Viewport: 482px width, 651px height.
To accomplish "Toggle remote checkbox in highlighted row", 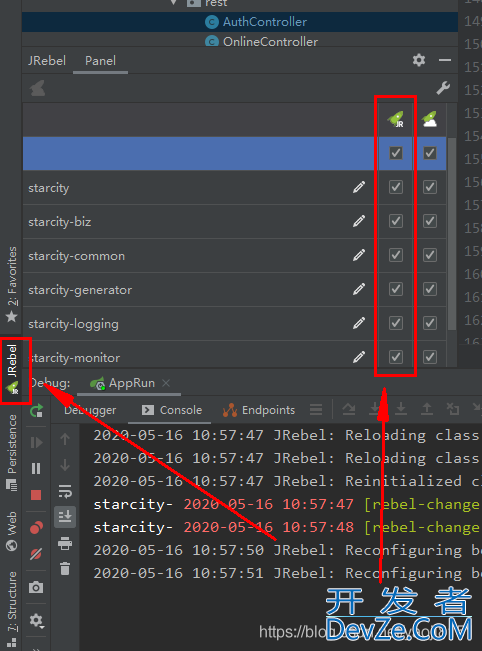I will [x=430, y=153].
